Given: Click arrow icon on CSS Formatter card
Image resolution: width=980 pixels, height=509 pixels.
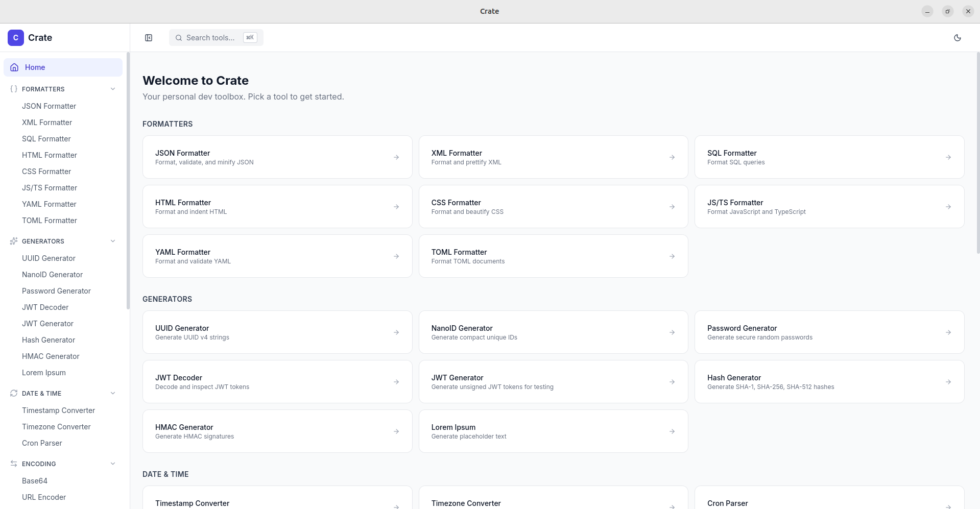Looking at the screenshot, I should tap(672, 207).
